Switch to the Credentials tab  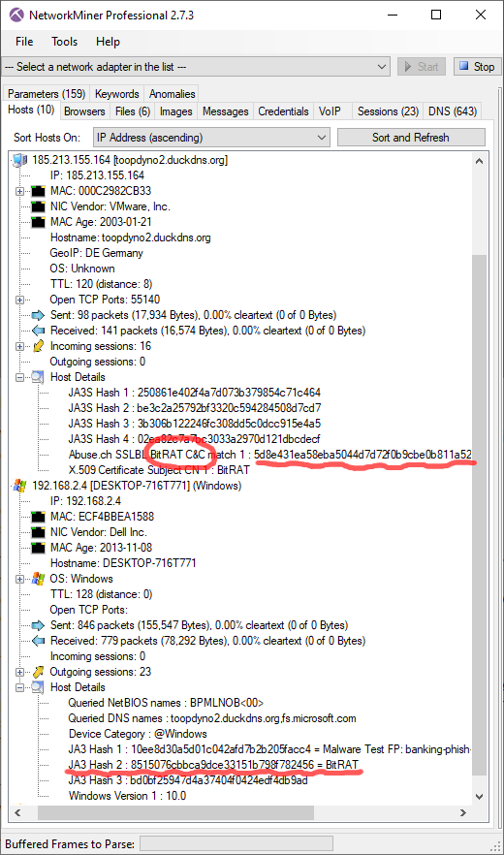tap(284, 111)
